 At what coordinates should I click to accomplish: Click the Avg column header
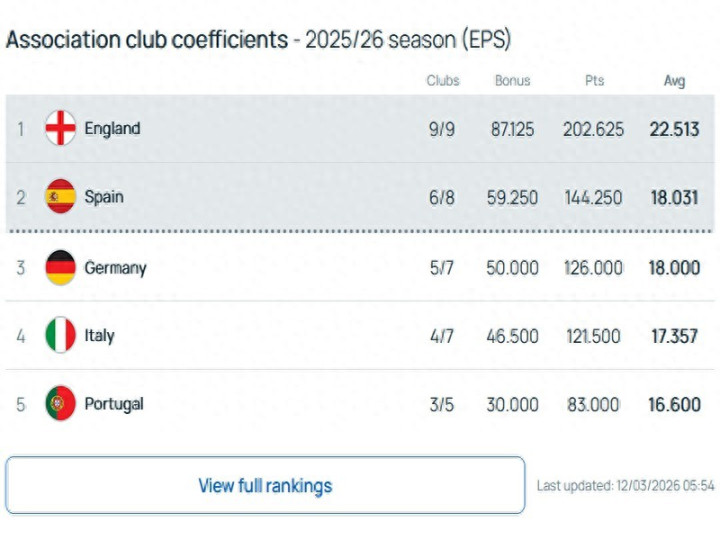[x=675, y=81]
